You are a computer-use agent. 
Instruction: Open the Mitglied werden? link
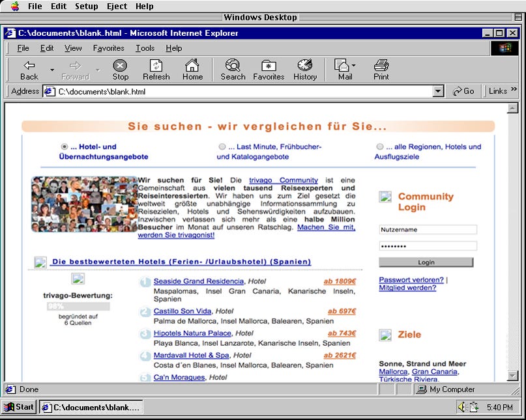[x=407, y=288]
